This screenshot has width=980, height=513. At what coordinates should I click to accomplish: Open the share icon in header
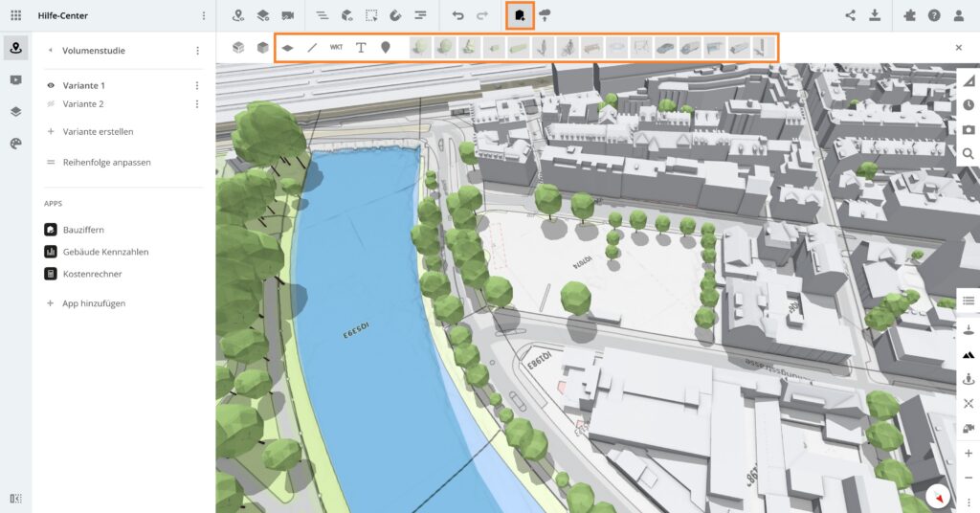point(850,15)
